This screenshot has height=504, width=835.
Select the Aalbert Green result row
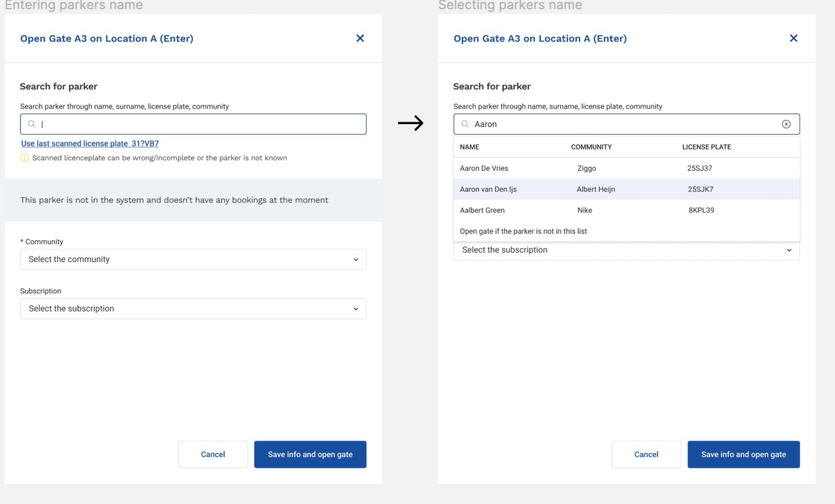(x=482, y=210)
